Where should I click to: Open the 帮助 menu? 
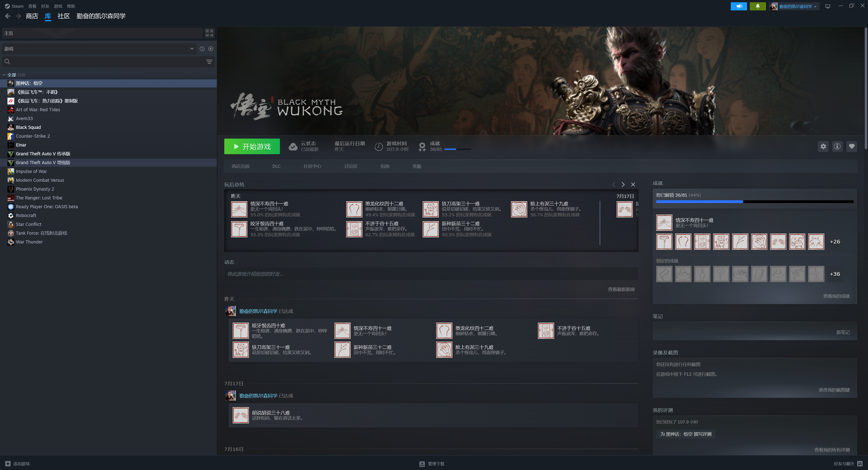tap(71, 6)
